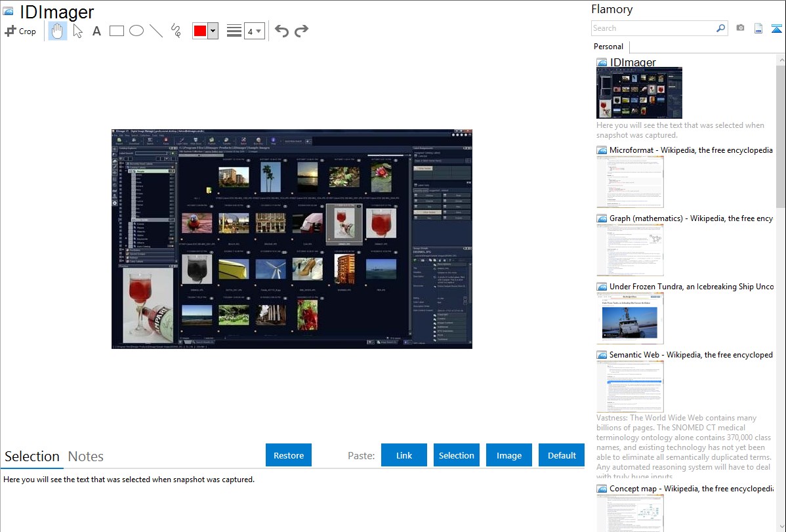Click the icon beside the Concept map title
Screen dimensions: 786x532
(x=602, y=489)
